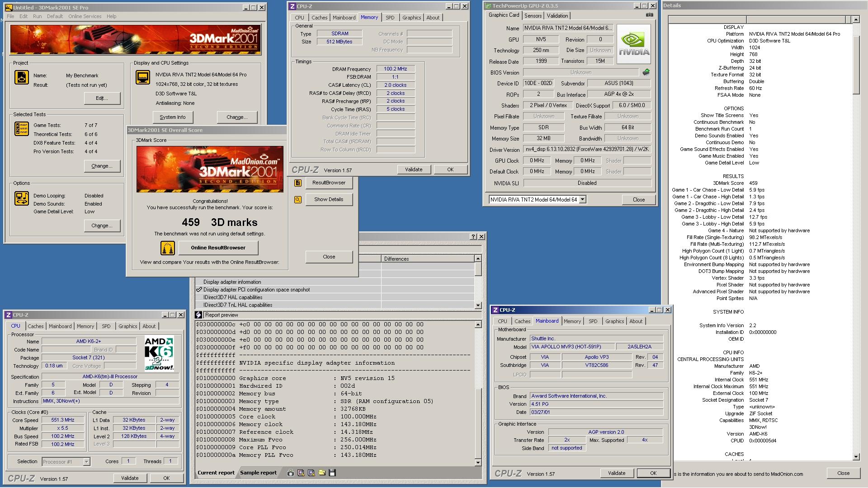Click the Core Speed 551.3 MHz field
This screenshot has height=488, width=868.
tap(62, 420)
